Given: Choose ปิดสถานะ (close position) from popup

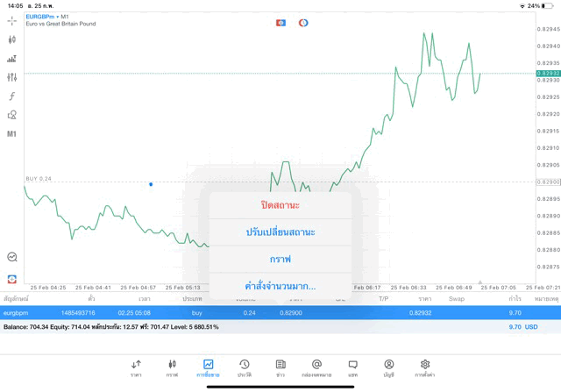Looking at the screenshot, I should click(x=280, y=205).
